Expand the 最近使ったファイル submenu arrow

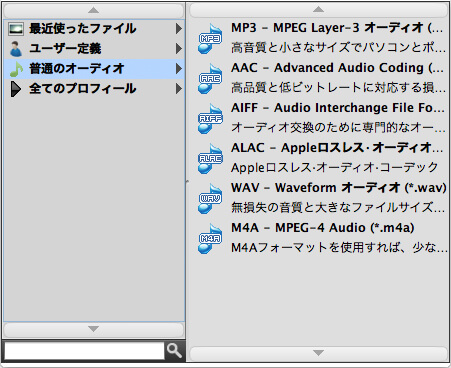(179, 29)
